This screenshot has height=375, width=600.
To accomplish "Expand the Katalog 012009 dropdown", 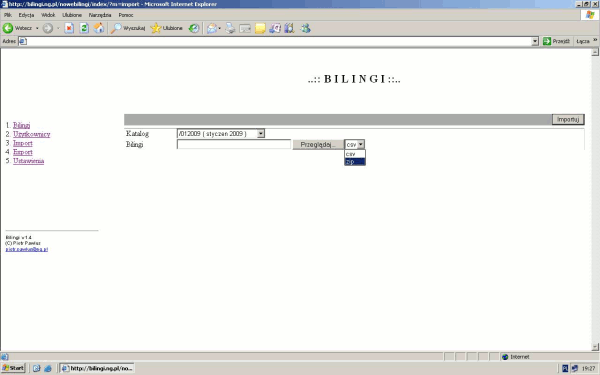I will [x=261, y=134].
